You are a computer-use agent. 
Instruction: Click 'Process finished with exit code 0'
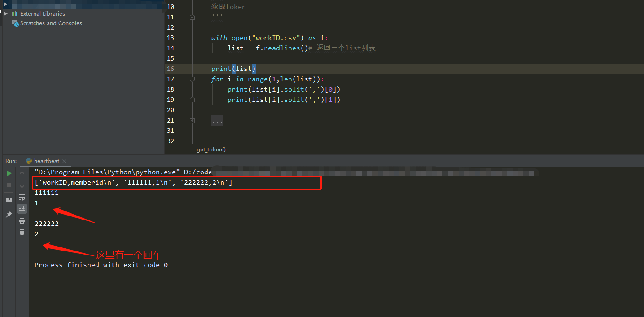101,265
